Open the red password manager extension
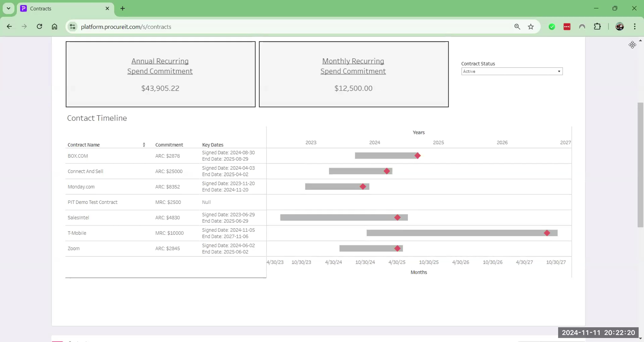 (x=567, y=26)
